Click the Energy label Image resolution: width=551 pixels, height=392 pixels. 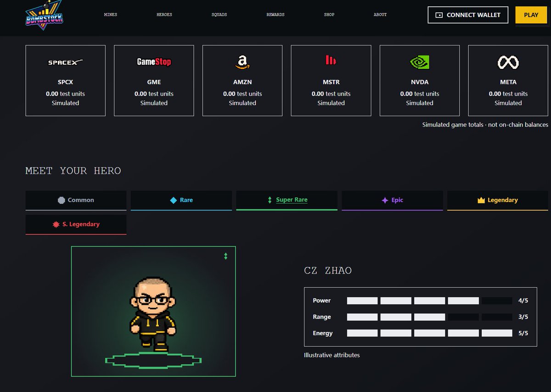point(323,333)
